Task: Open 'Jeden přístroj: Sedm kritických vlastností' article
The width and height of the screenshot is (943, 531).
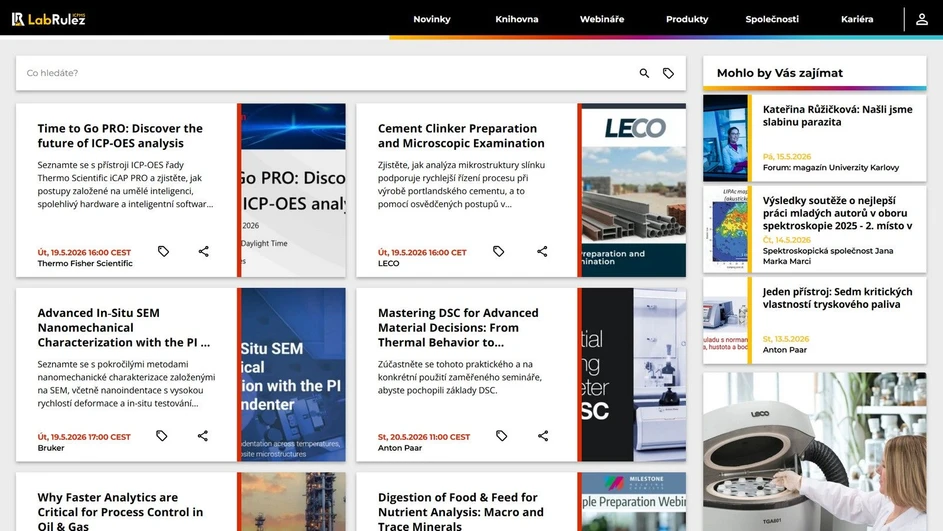Action: [838, 298]
